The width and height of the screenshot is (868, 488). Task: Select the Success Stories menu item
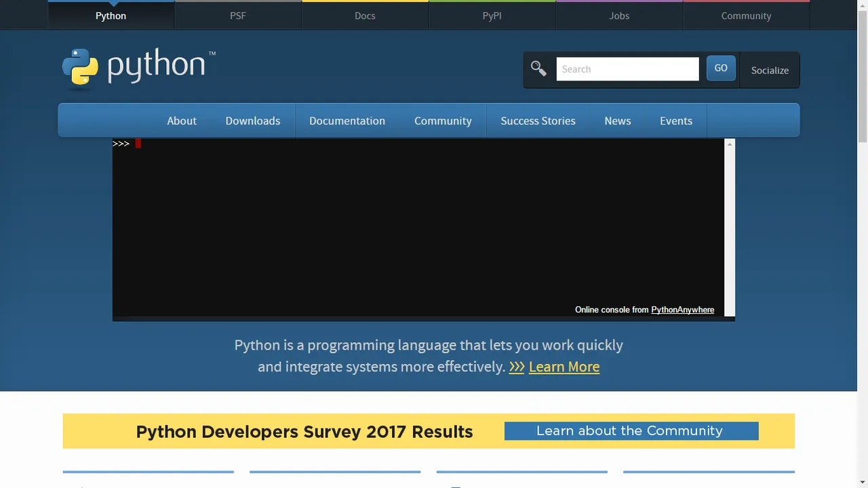click(538, 121)
